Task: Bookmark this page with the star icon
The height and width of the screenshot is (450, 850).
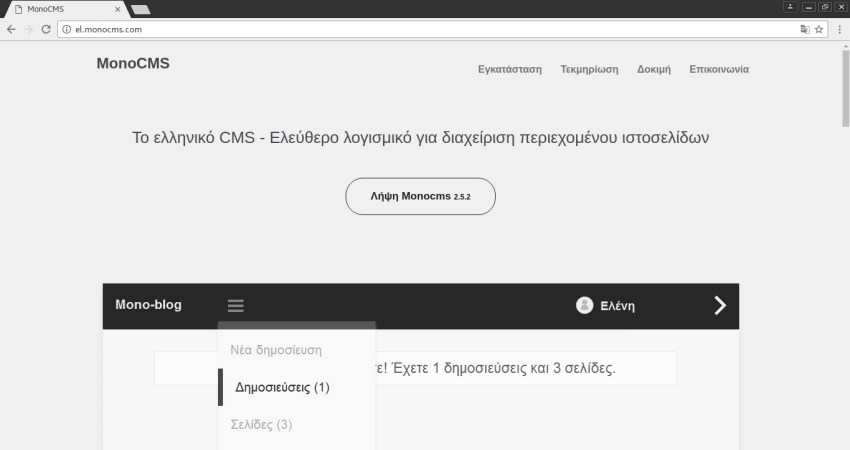Action: (819, 29)
